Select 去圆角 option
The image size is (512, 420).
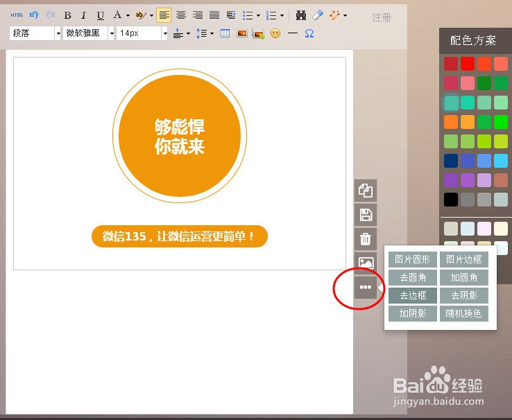tap(413, 277)
